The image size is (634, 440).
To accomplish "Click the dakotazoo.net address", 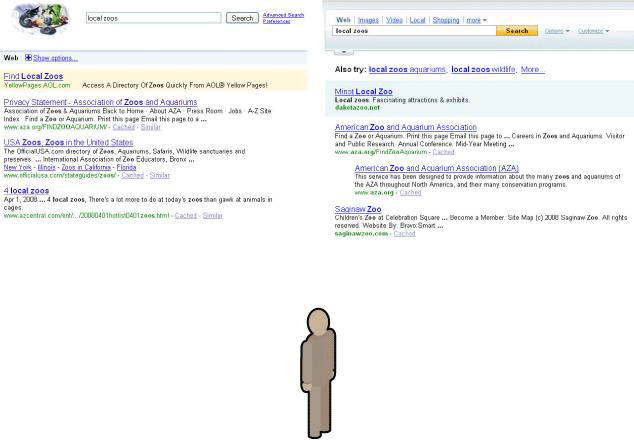I will click(x=357, y=108).
